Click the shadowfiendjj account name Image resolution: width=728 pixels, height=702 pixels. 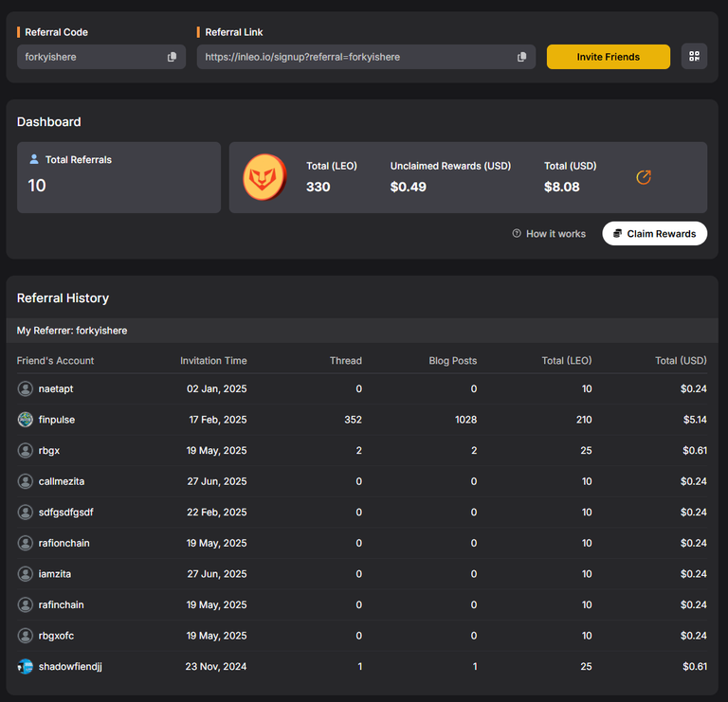coord(70,666)
